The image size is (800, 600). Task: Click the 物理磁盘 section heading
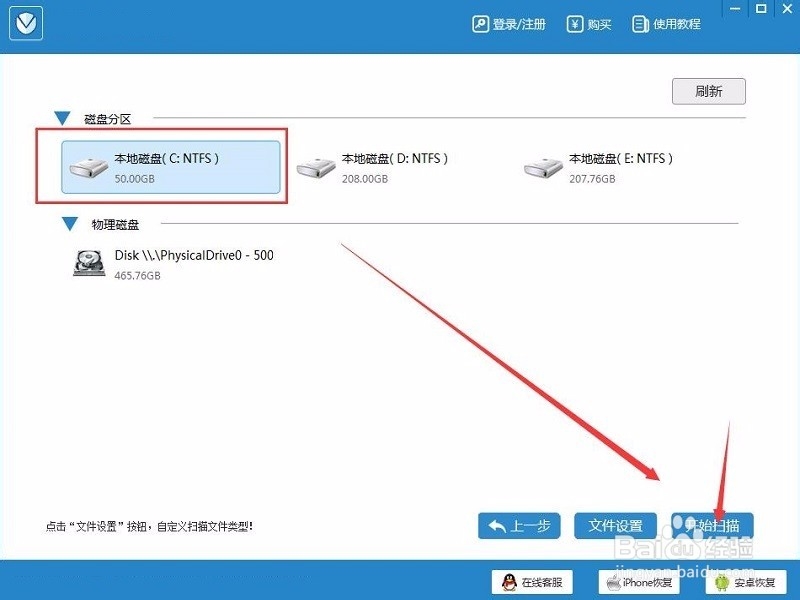click(115, 224)
